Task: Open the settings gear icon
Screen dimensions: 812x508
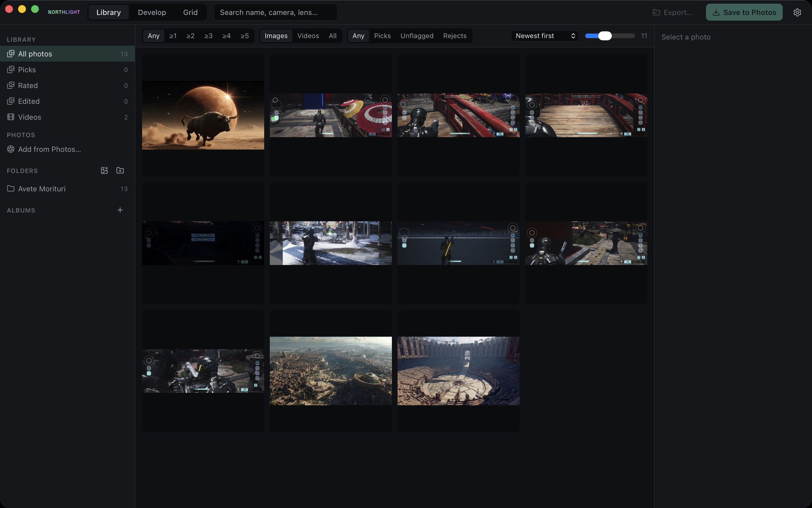Action: click(x=797, y=13)
